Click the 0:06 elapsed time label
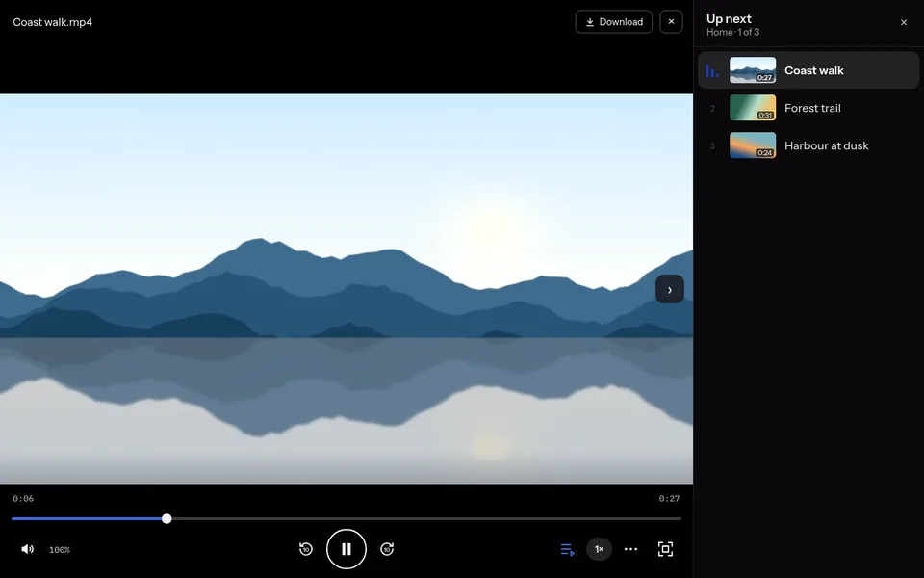Image resolution: width=924 pixels, height=578 pixels. click(23, 498)
